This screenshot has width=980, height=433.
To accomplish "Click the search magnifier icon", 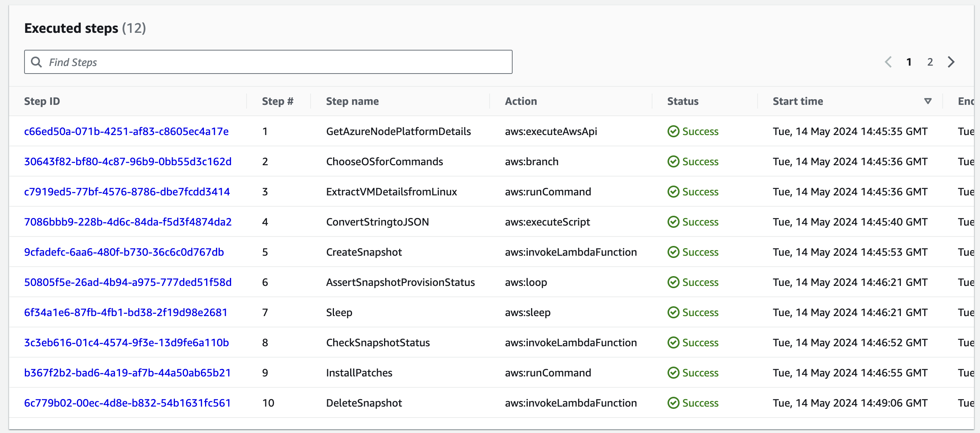I will (x=36, y=62).
